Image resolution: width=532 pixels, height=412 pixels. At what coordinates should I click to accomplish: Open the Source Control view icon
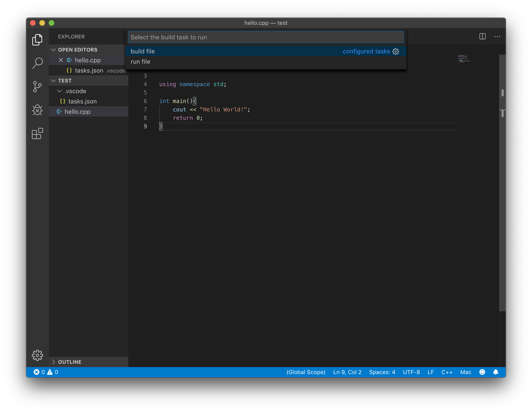click(37, 87)
